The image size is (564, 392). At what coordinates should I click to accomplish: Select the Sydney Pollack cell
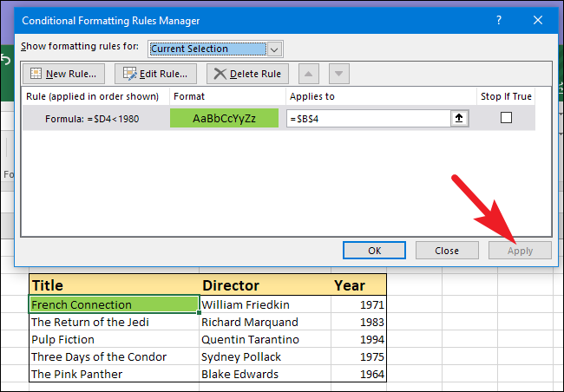pyautogui.click(x=266, y=356)
